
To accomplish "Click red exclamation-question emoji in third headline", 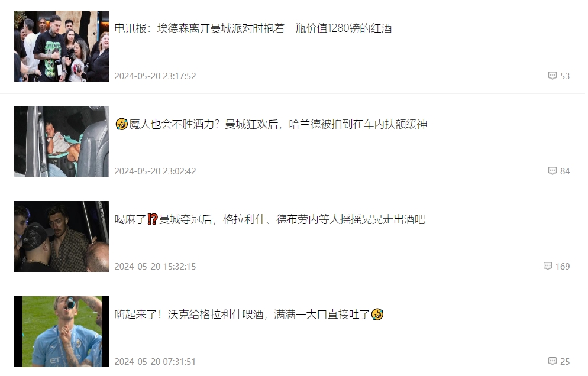I will [x=152, y=219].
